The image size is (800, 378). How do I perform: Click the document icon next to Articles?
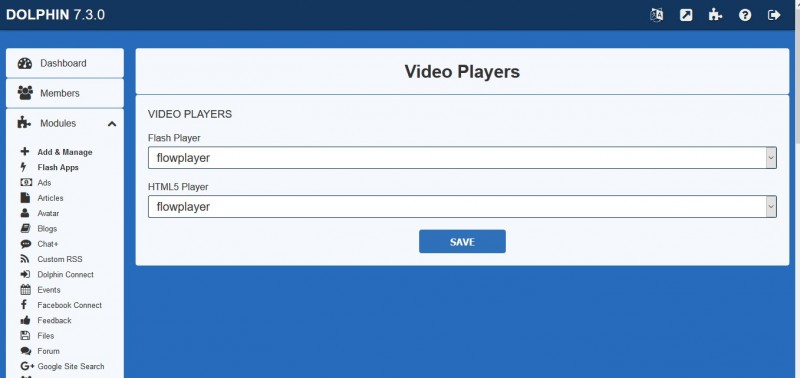click(25, 197)
